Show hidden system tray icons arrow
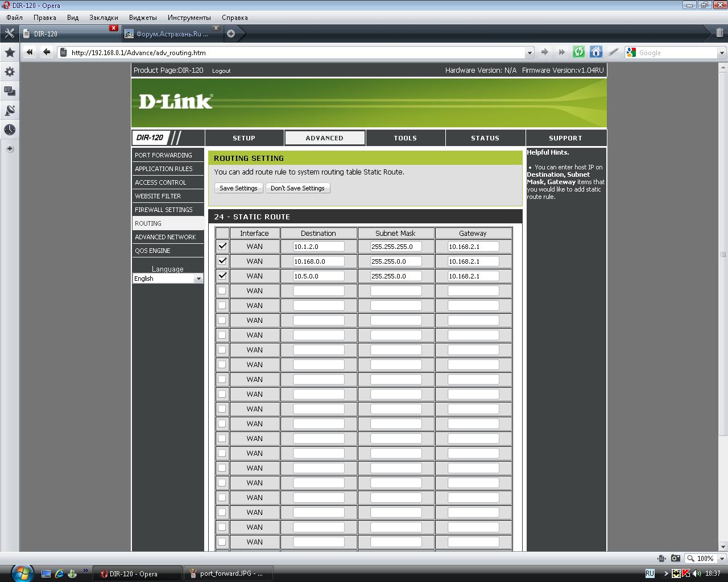Image resolution: width=728 pixels, height=582 pixels. [x=665, y=573]
